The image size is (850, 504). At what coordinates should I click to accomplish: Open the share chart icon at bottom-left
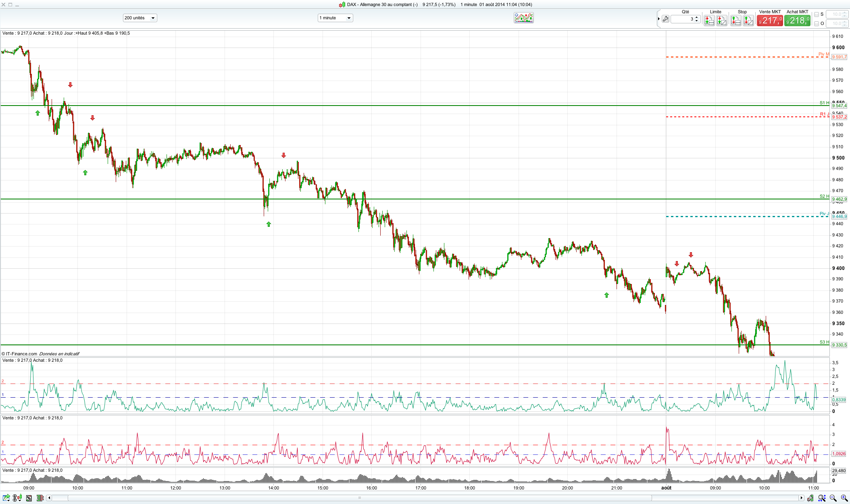point(6,498)
